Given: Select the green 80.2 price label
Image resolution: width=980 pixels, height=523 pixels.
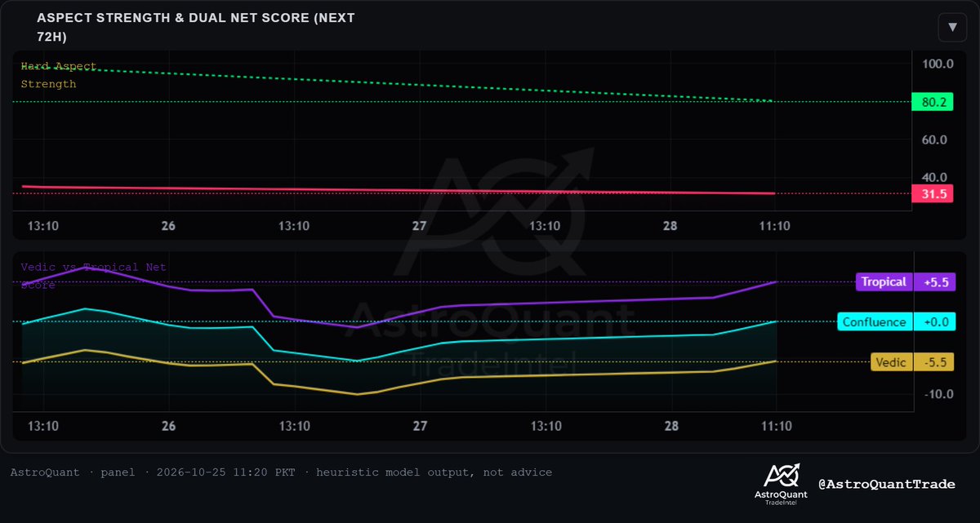Looking at the screenshot, I should [932, 102].
